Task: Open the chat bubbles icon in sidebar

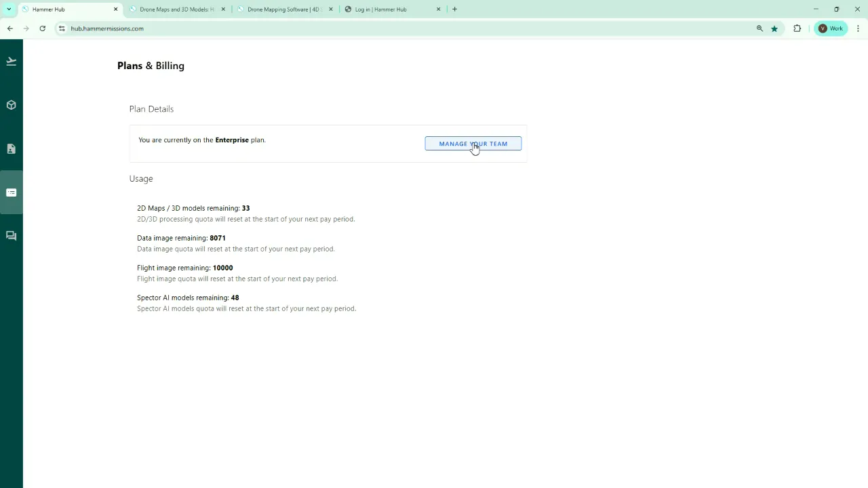Action: [11, 236]
